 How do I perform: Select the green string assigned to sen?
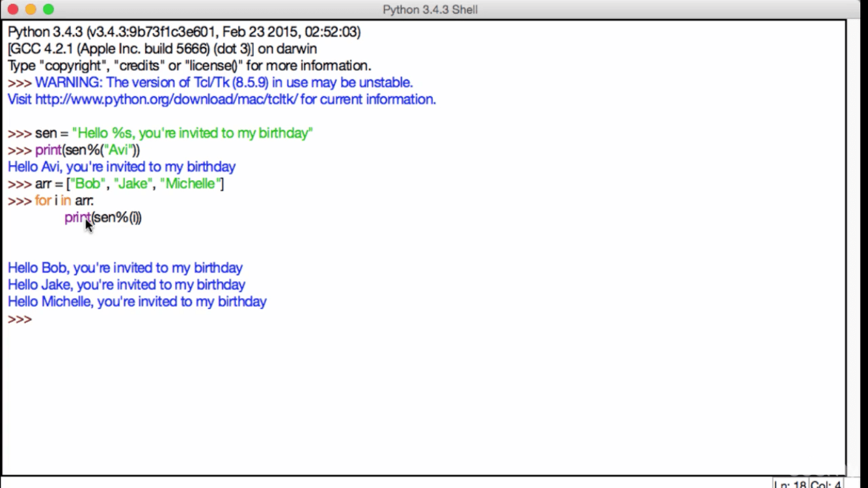click(193, 133)
